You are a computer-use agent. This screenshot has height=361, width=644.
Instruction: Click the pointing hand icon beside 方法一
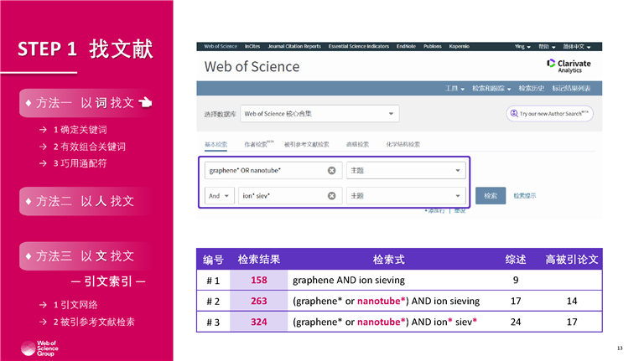point(145,102)
